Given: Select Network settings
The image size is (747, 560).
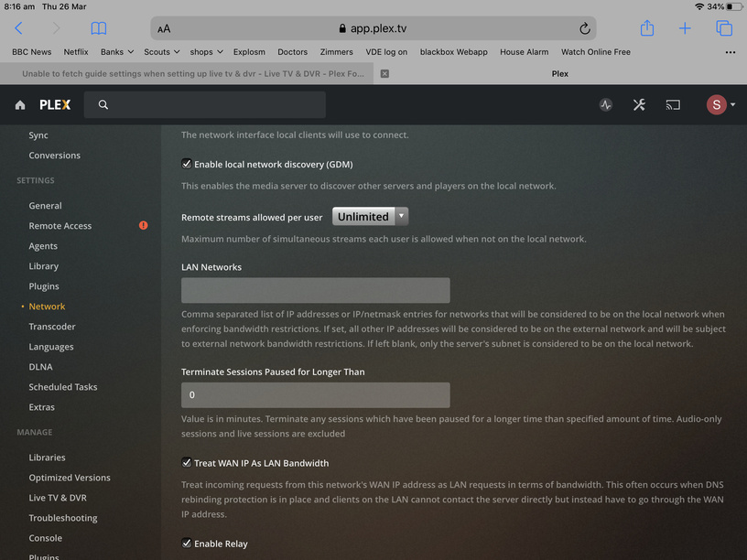Looking at the screenshot, I should (47, 307).
